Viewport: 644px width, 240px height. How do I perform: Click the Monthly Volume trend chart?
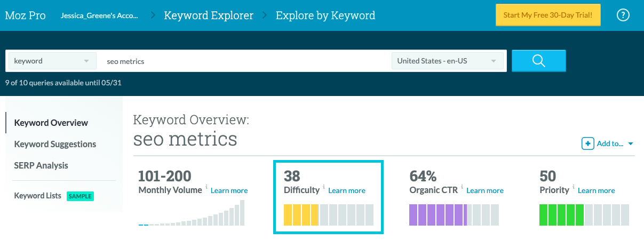point(192,213)
